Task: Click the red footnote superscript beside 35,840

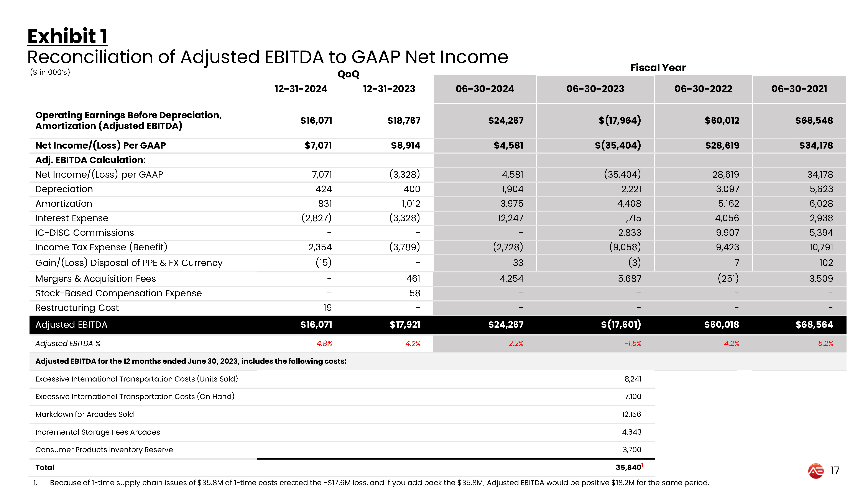Action: [642, 465]
